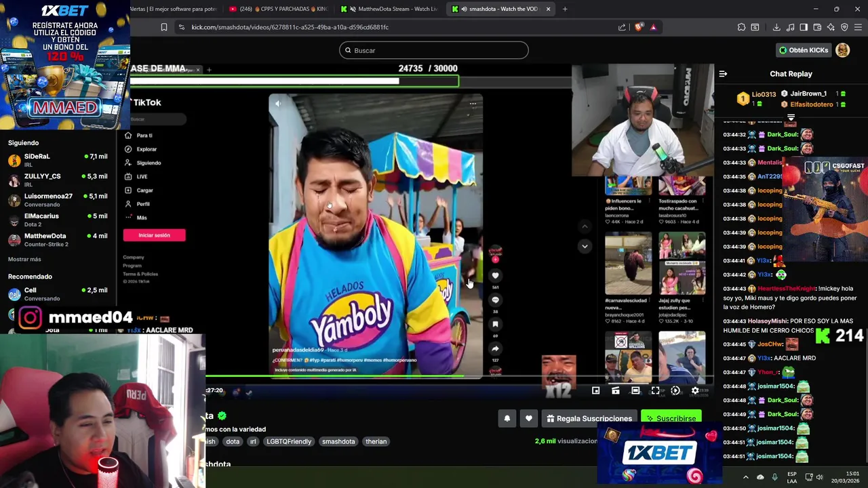Select LIVE in streamed TikTok menu
Viewport: 868px width, 488px height.
(136, 176)
